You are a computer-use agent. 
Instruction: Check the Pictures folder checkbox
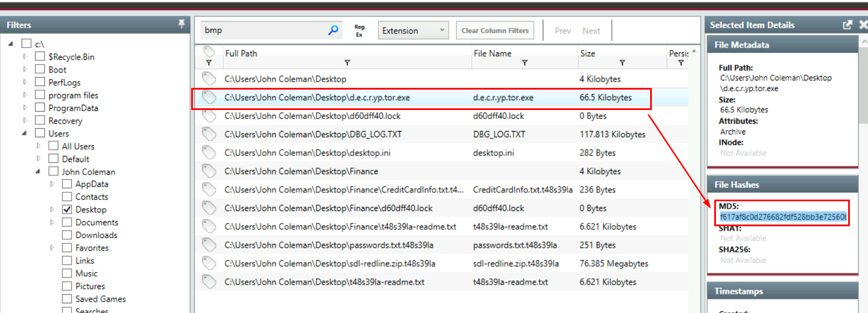click(66, 286)
